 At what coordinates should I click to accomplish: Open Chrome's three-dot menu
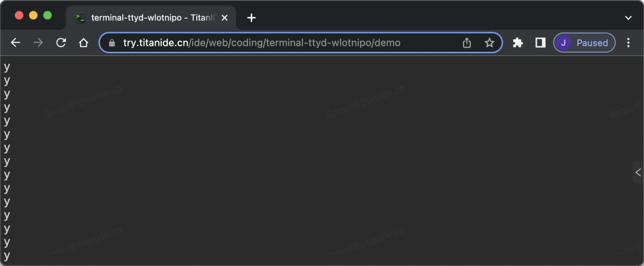pos(628,43)
